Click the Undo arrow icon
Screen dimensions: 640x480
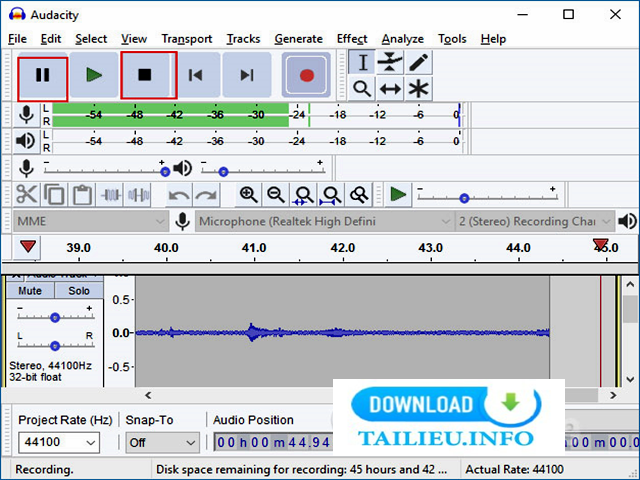179,195
